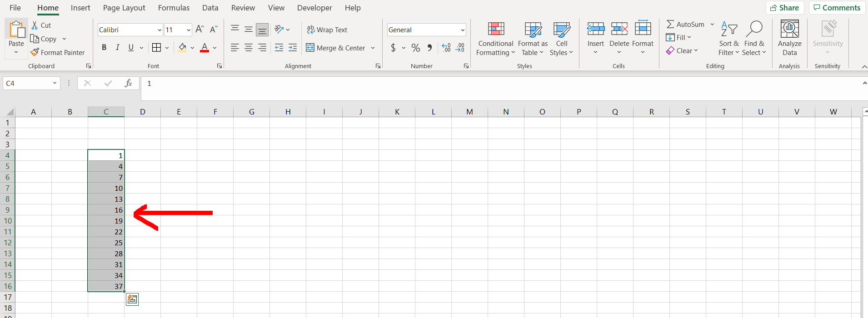Collapse the ribbon with the chevron
The image size is (868, 318).
[x=864, y=66]
